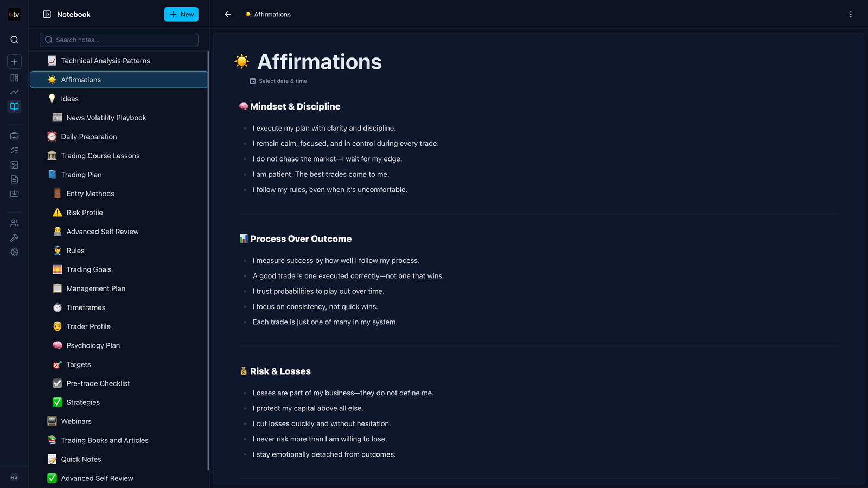Click the Search notes input field
This screenshot has height=488, width=868.
coord(119,40)
